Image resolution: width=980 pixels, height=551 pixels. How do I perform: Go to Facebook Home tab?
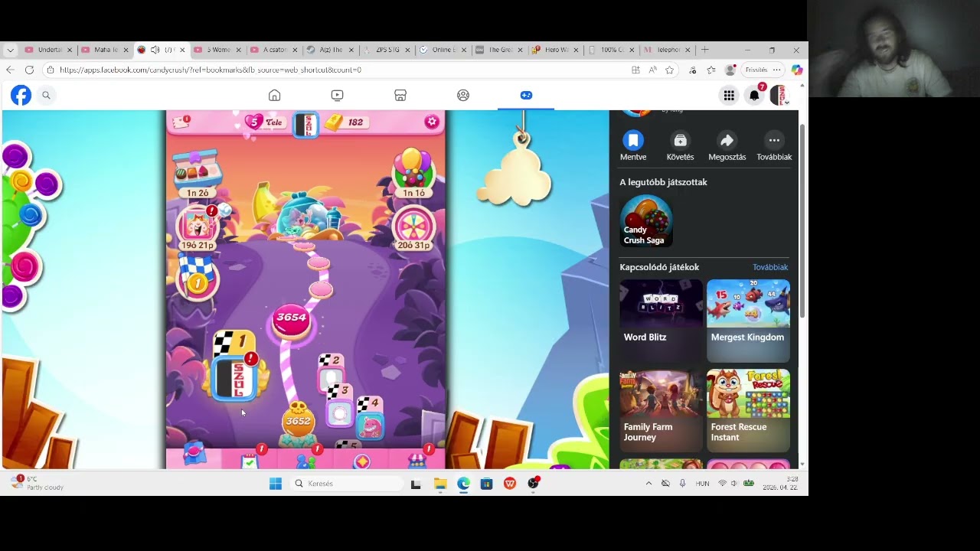(x=274, y=96)
